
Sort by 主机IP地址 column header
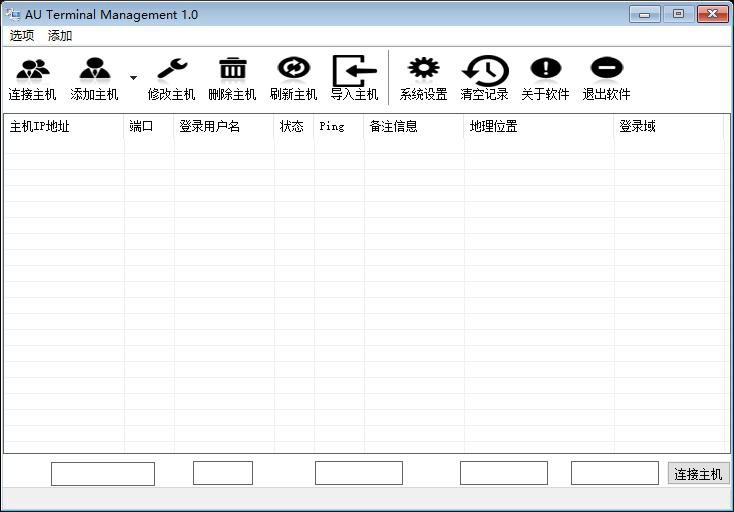[x=64, y=127]
